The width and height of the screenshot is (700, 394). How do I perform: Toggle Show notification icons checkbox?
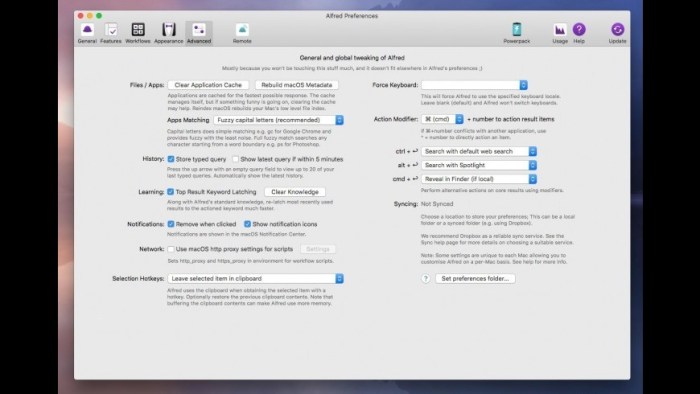(247, 224)
